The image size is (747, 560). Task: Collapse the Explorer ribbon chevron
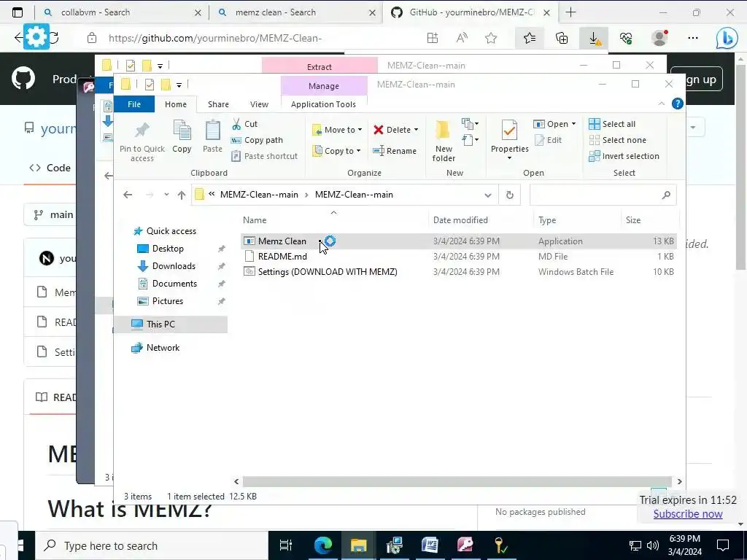click(x=661, y=104)
